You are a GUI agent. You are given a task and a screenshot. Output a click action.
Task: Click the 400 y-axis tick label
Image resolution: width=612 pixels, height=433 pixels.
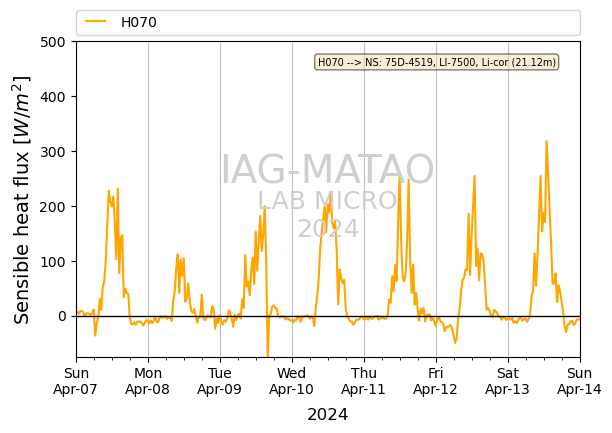[53, 97]
